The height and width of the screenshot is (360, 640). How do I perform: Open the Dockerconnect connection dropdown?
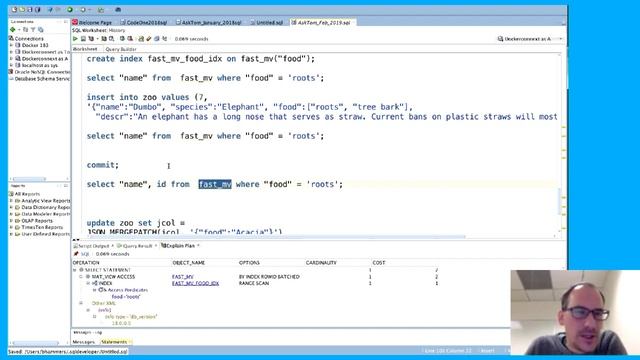pos(561,39)
